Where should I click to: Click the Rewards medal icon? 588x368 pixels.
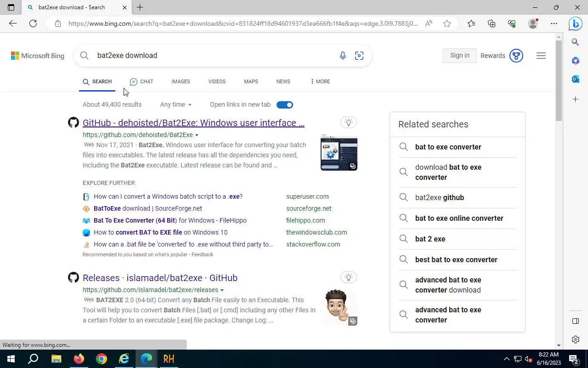516,56
